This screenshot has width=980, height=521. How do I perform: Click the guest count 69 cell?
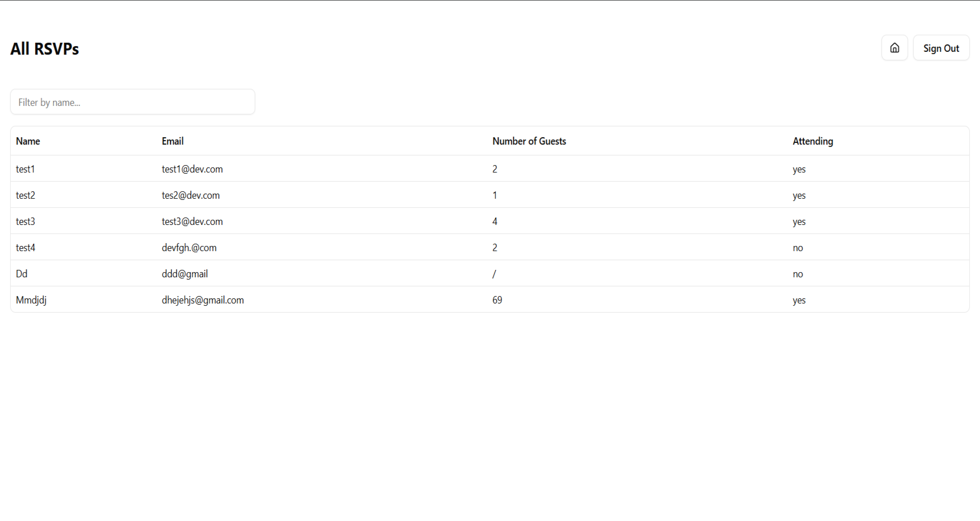tap(497, 300)
